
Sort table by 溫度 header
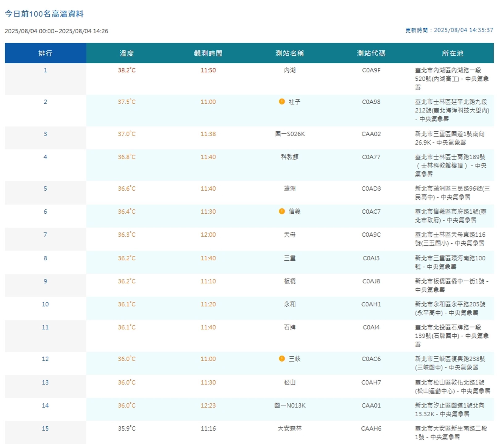127,53
